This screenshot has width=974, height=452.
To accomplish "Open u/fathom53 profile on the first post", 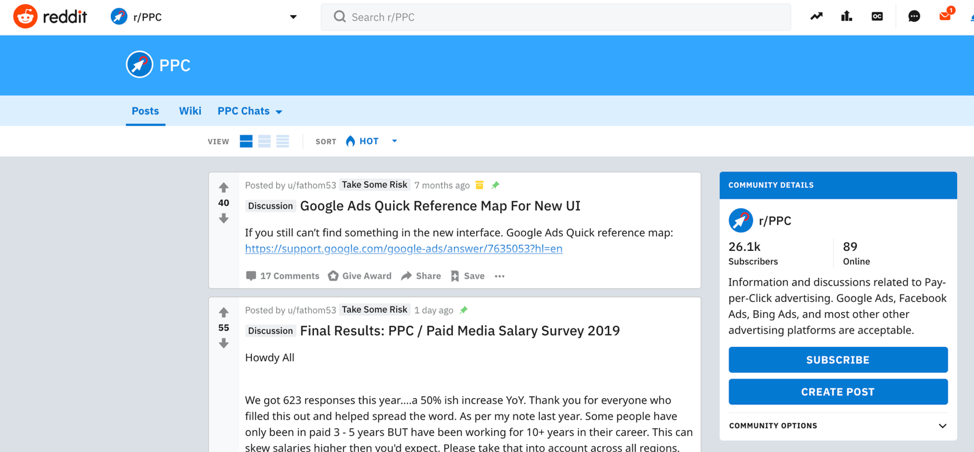I will click(311, 185).
